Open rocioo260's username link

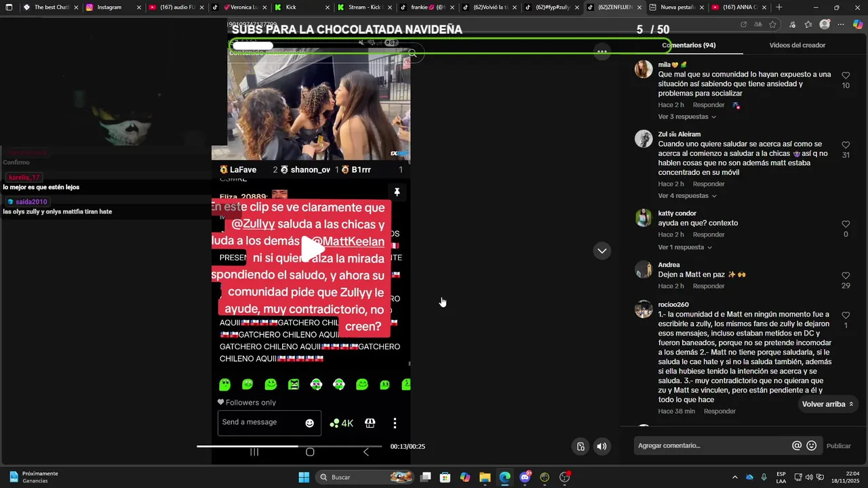click(x=673, y=305)
